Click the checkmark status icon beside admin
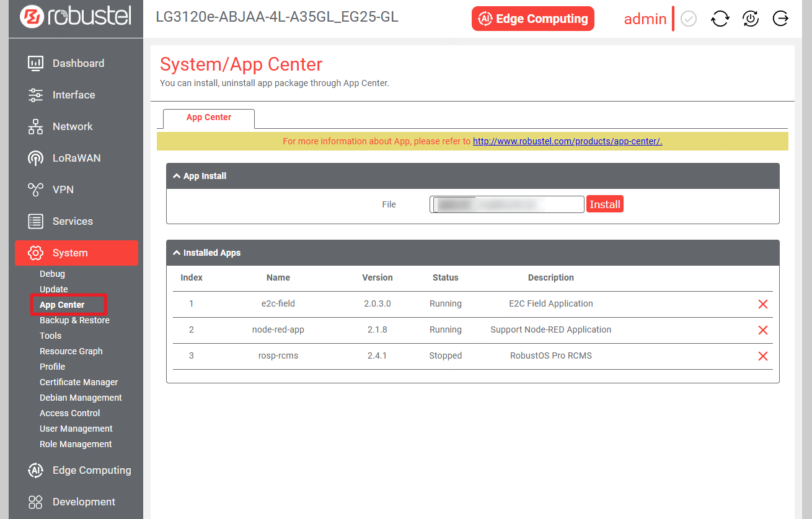 point(689,19)
